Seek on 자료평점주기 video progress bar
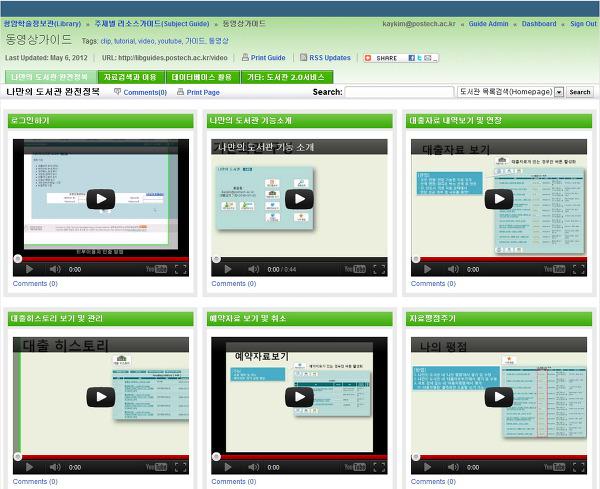The image size is (600, 489). point(499,457)
